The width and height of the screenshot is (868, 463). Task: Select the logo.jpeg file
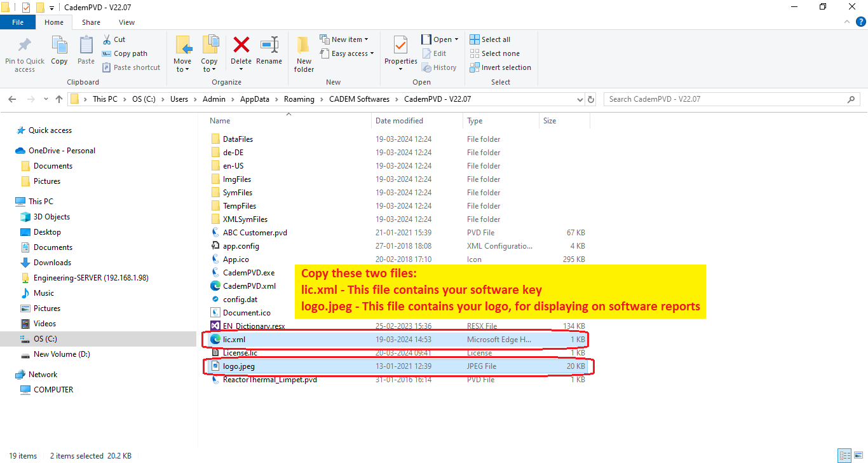click(x=397, y=366)
